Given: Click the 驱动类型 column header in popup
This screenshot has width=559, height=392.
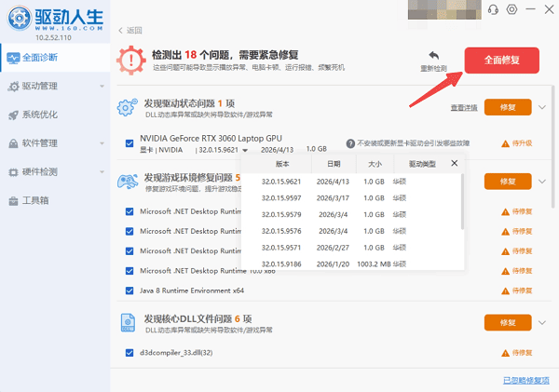Looking at the screenshot, I should 422,164.
